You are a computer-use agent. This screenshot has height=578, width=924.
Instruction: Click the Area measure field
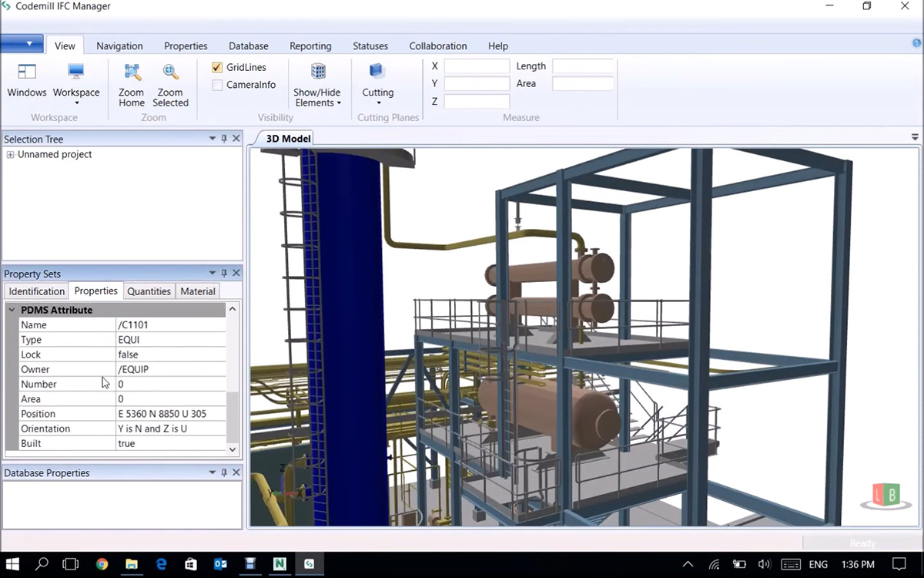[583, 84]
